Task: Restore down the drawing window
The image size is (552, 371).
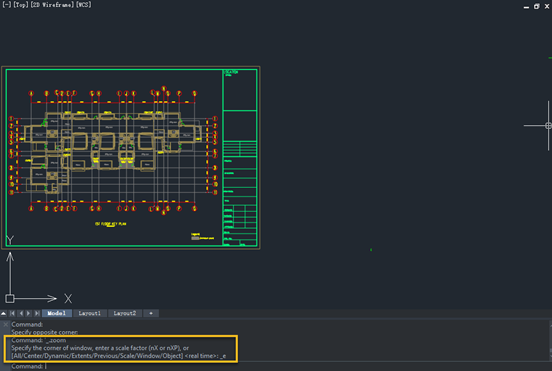Action: point(537,6)
